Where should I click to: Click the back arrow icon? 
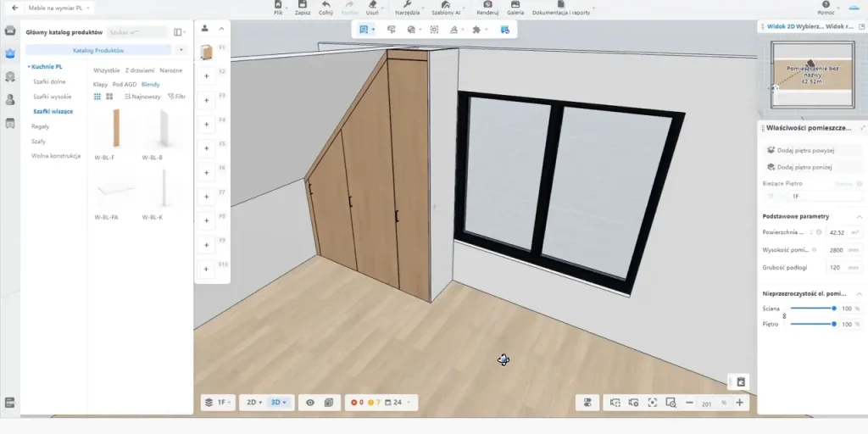click(15, 8)
